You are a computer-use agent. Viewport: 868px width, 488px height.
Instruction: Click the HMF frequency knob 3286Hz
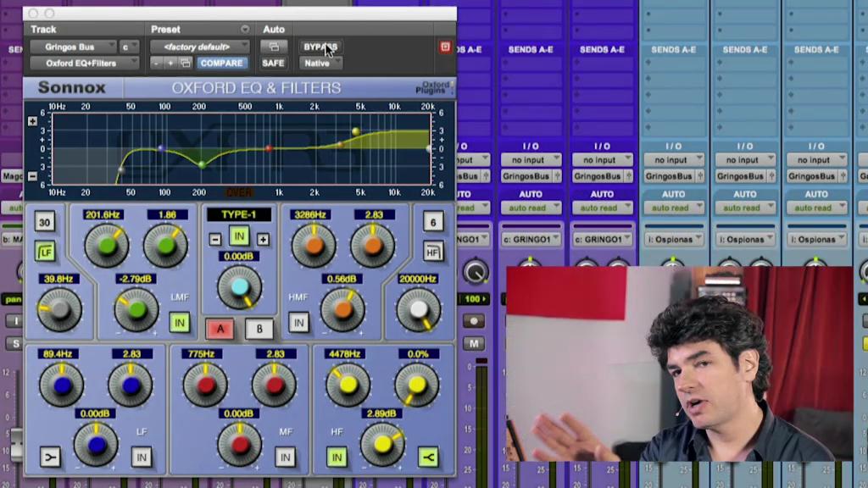click(x=314, y=246)
